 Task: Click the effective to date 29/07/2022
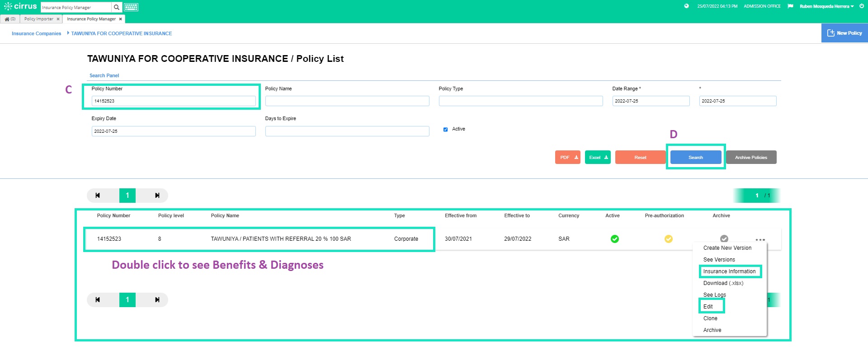click(518, 239)
